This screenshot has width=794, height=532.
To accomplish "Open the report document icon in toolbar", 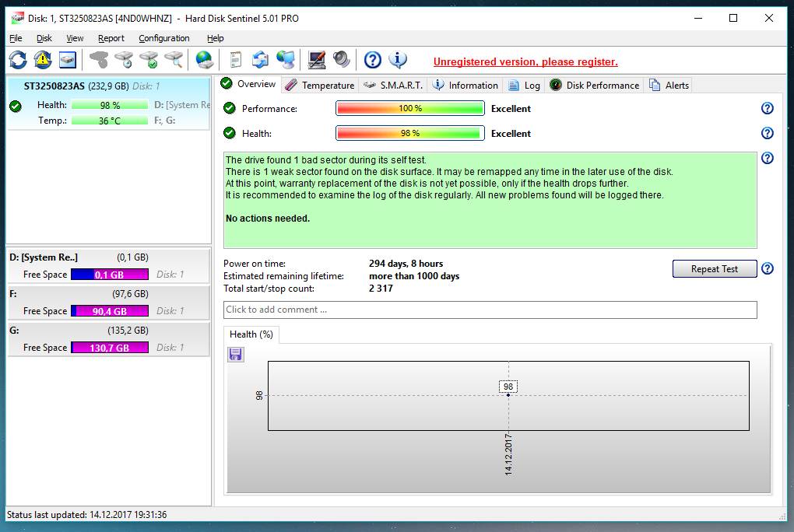I will 236,60.
